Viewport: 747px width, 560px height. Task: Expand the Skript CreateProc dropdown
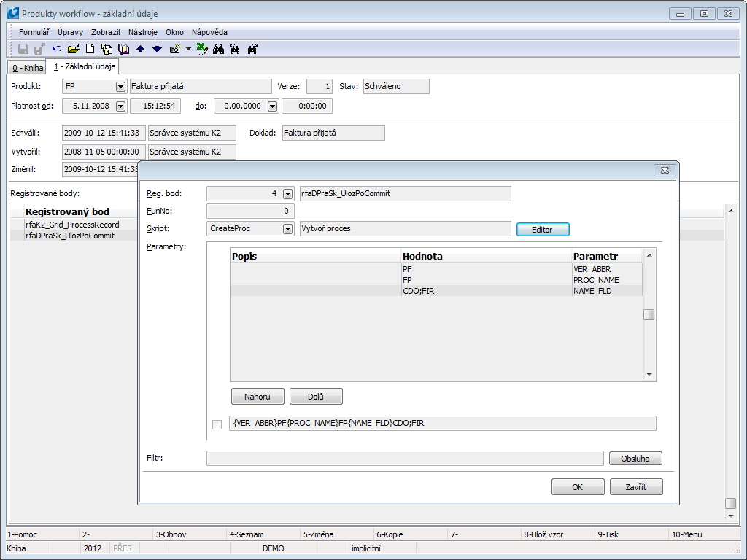click(x=287, y=229)
